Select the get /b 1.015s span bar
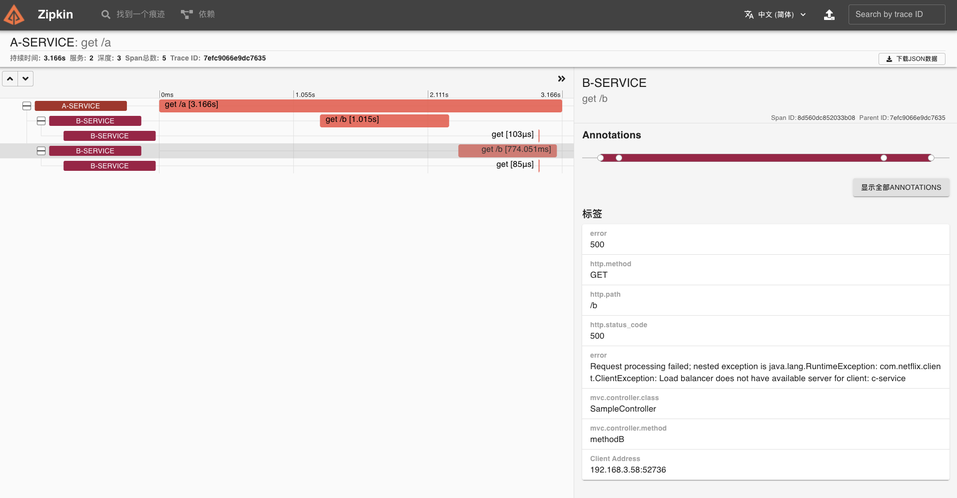This screenshot has width=957, height=498. tap(385, 120)
